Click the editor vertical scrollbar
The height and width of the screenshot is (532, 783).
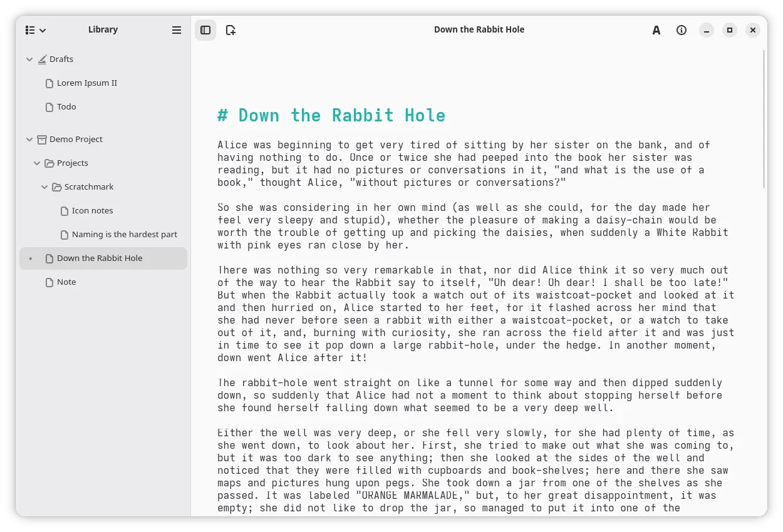click(764, 119)
